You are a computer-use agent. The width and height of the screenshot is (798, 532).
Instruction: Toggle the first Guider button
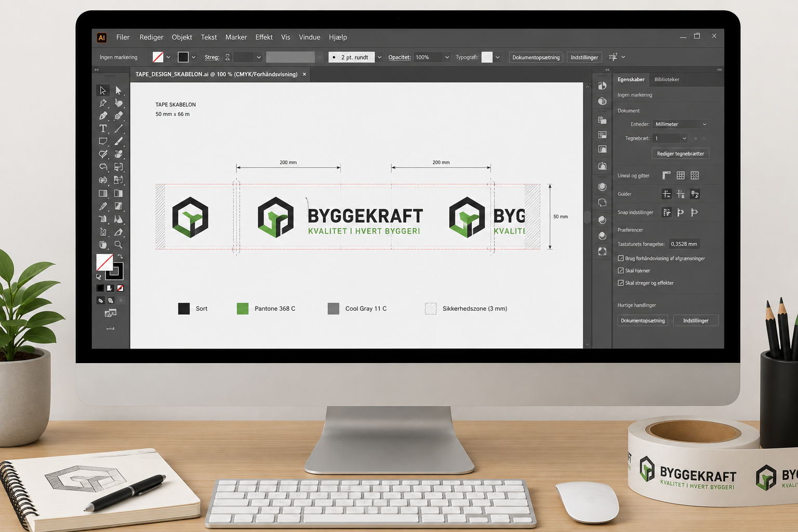click(667, 194)
